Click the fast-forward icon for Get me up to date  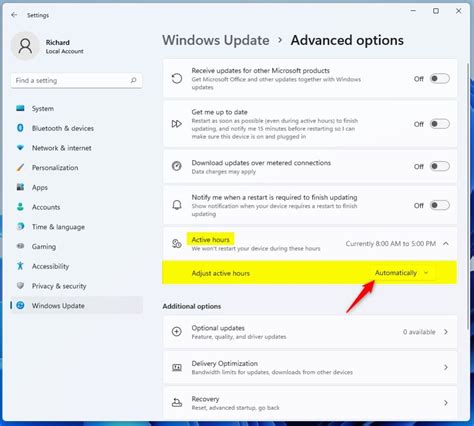(x=177, y=124)
